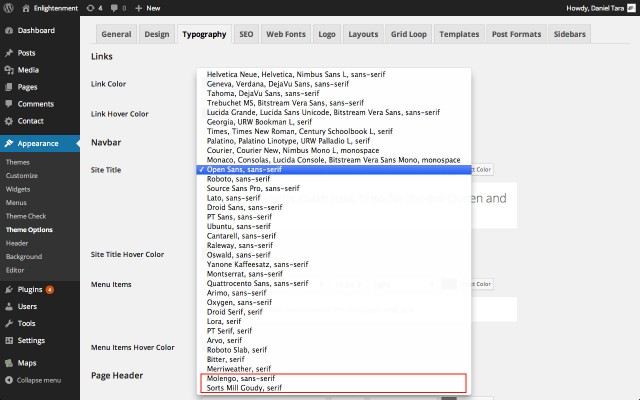This screenshot has width=640, height=400.
Task: Click Enlightenment site name in admin bar
Action: point(56,8)
